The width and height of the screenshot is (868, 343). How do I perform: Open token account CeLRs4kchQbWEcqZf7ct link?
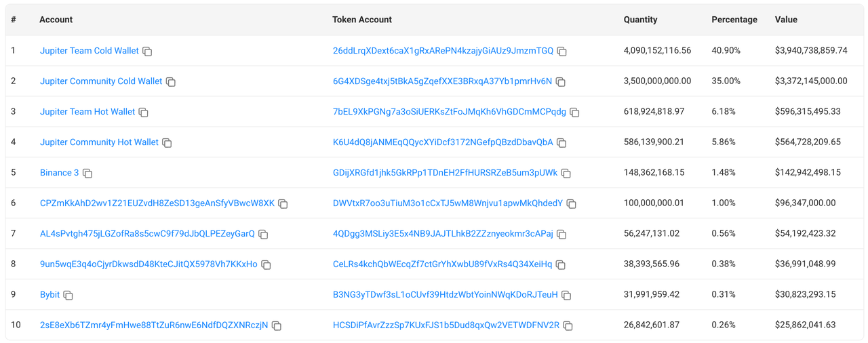pyautogui.click(x=442, y=264)
